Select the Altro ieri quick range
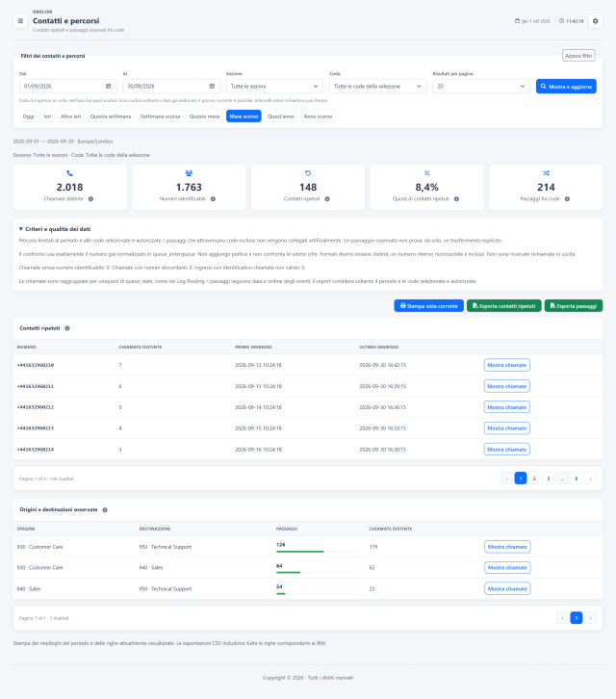The width and height of the screenshot is (616, 699). [x=70, y=116]
